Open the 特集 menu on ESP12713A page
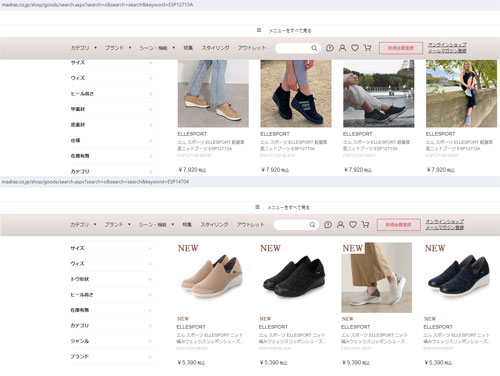Image resolution: width=500 pixels, height=376 pixels. [188, 48]
